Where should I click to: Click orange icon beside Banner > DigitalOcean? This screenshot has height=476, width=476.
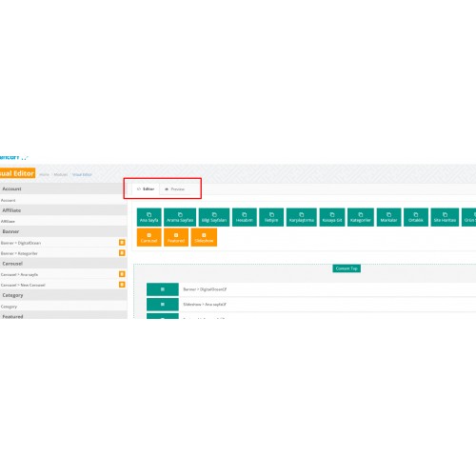click(x=122, y=243)
